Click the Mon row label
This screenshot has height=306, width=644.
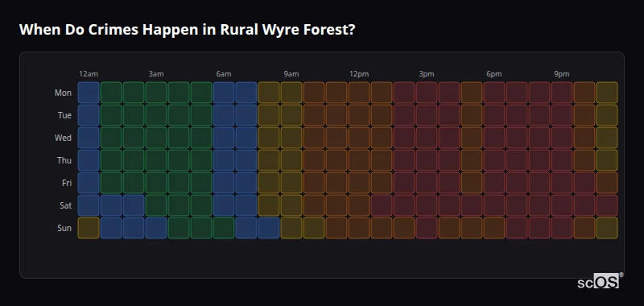click(63, 93)
